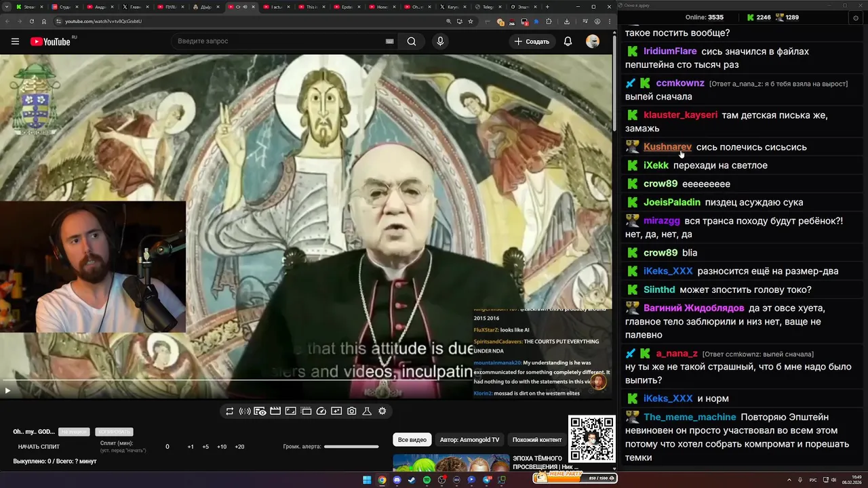Add +1 minute to split
Viewport: 868px width, 488px height.
click(x=191, y=447)
